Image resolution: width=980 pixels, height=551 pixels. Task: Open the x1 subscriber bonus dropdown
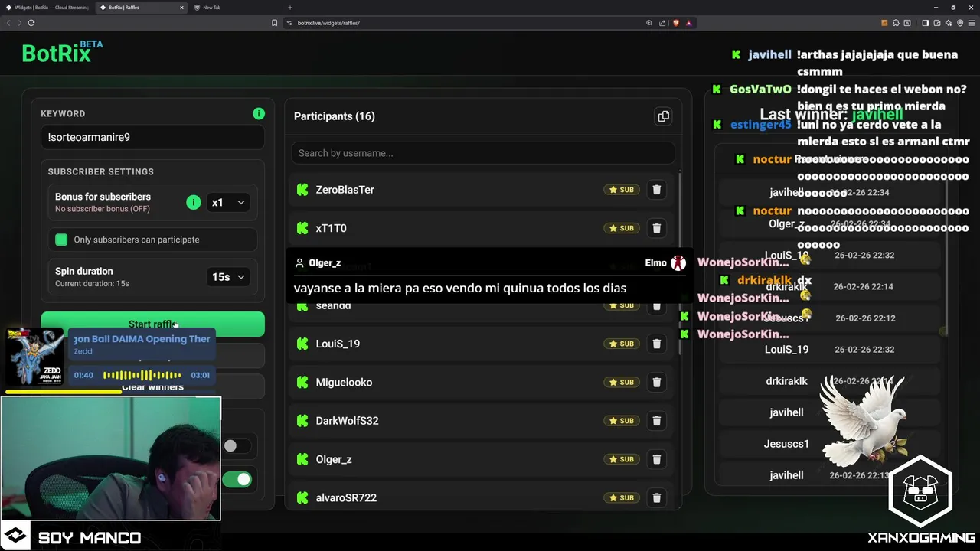(x=228, y=202)
